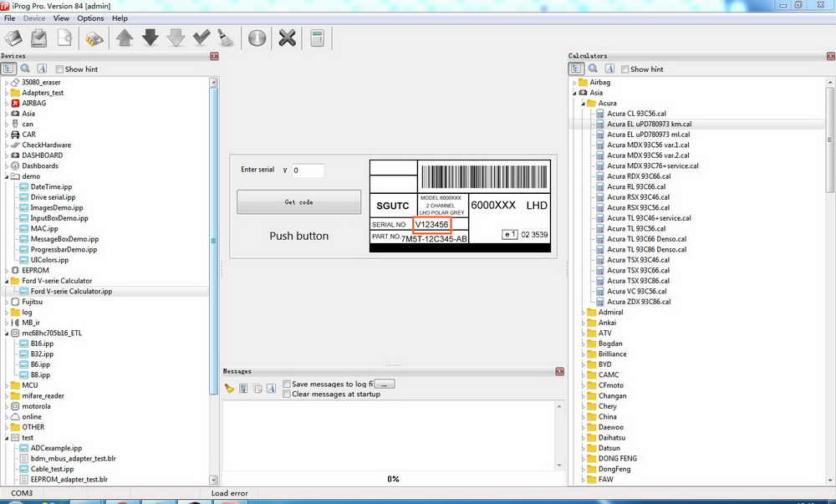
Task: Close the Calculators panel
Action: click(x=831, y=56)
